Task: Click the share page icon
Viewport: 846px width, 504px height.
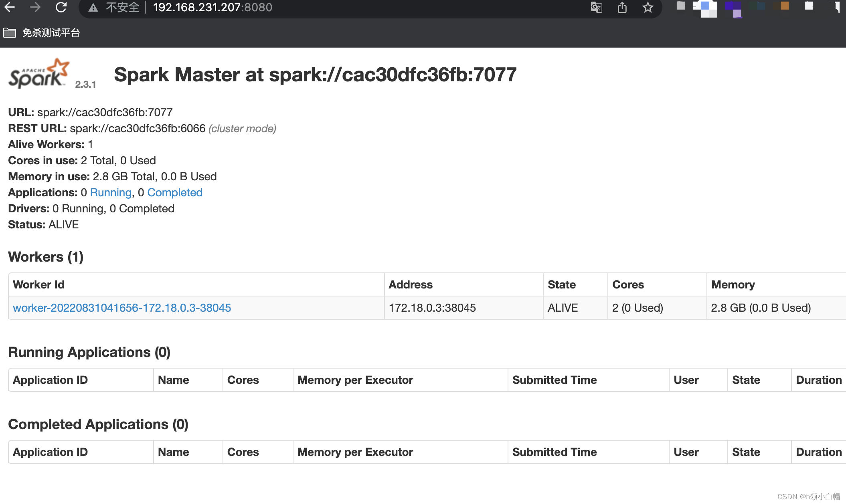Action: coord(622,7)
